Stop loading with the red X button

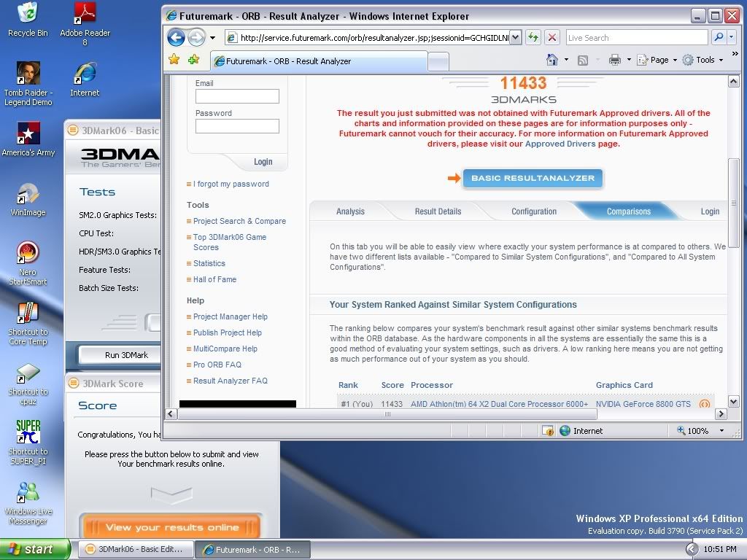click(551, 37)
